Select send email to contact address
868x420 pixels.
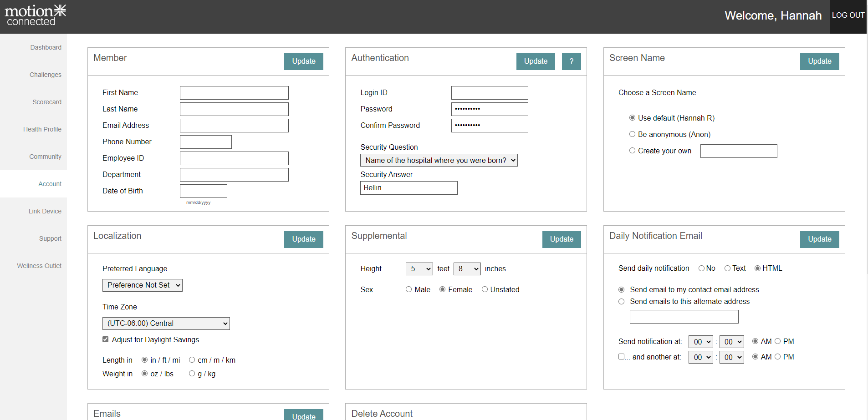pos(621,290)
